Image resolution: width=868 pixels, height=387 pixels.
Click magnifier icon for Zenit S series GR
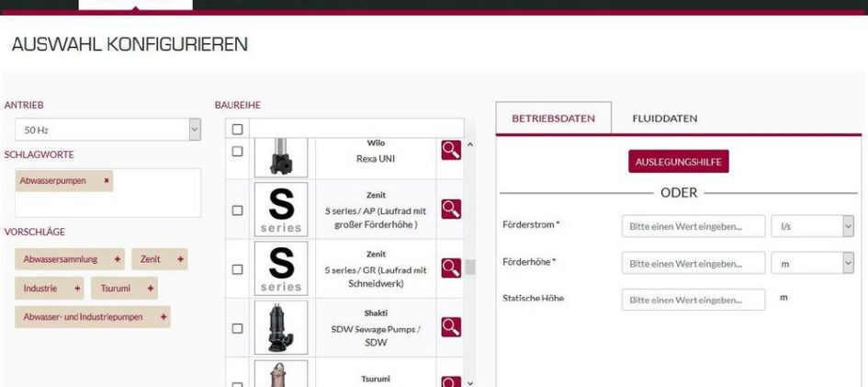pos(450,267)
